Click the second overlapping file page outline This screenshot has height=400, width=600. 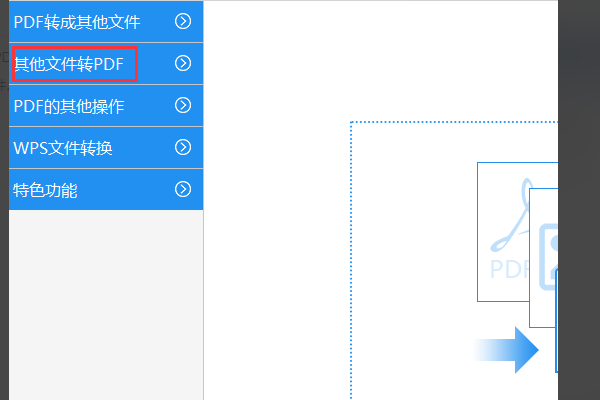544,258
